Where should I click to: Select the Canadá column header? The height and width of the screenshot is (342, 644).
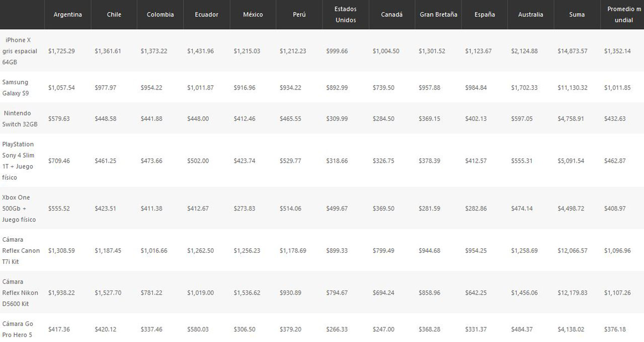(392, 15)
